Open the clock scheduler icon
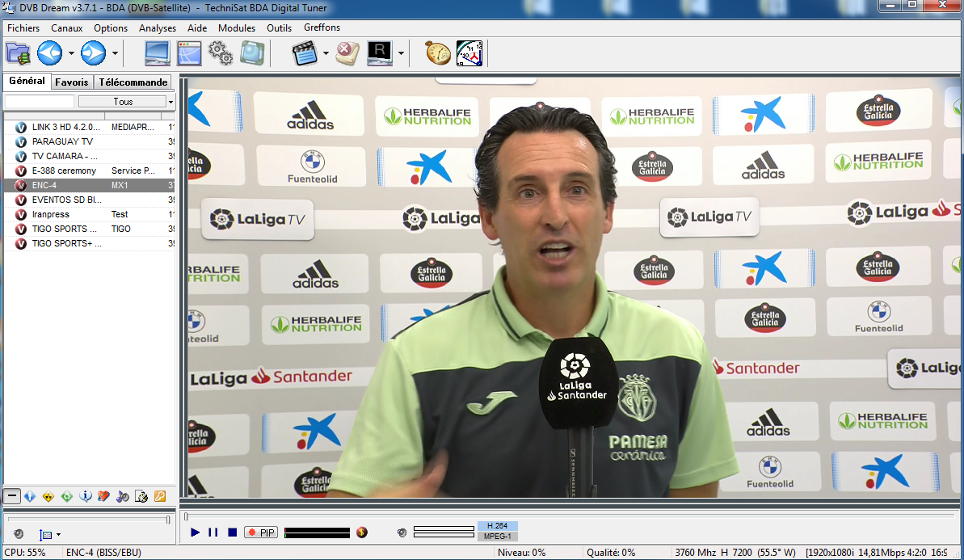Viewport: 964px width, 560px height. tap(469, 53)
